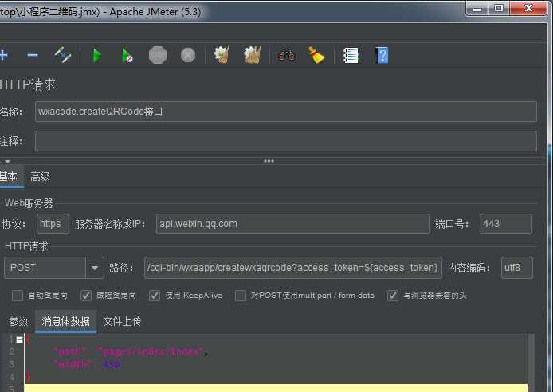Uncheck the follow redirects checkbox (跟随重定向)
553x392 pixels.
tap(86, 296)
